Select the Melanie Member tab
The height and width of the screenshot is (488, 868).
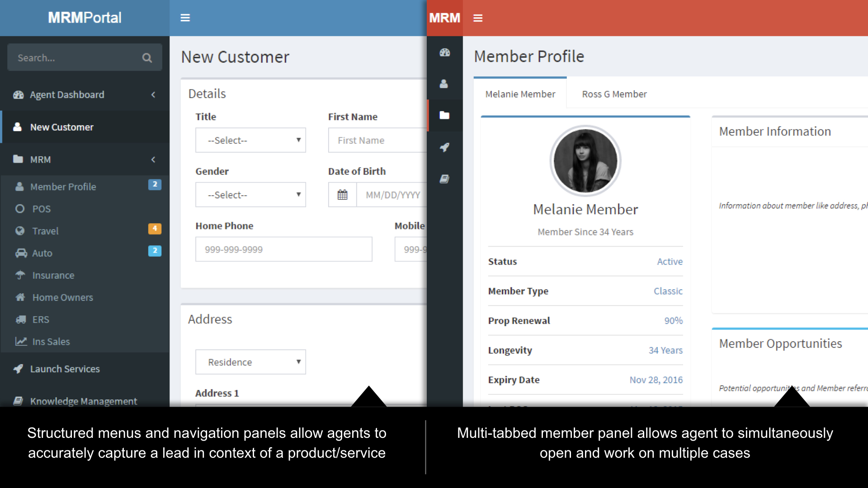[x=520, y=94]
